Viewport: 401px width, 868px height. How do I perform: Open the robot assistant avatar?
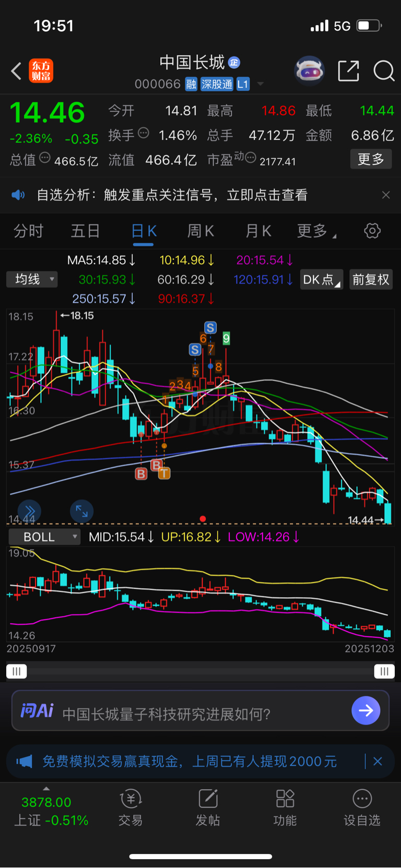pos(310,70)
